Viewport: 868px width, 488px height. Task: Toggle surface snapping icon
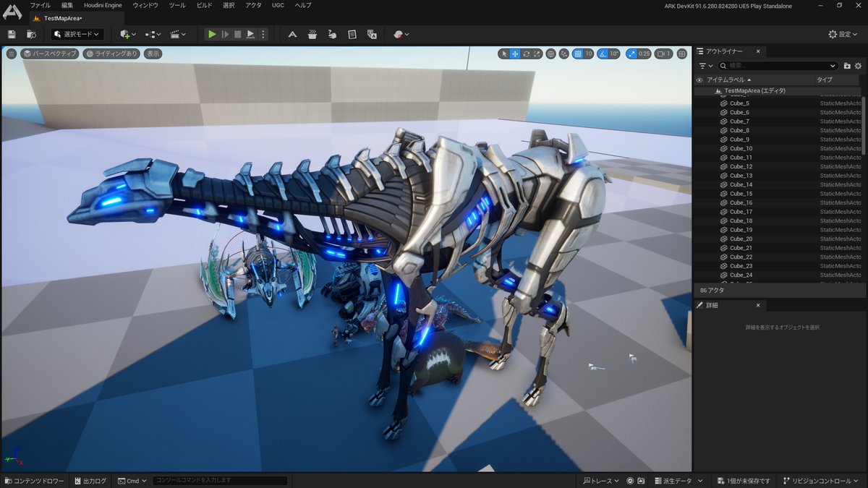pyautogui.click(x=563, y=53)
